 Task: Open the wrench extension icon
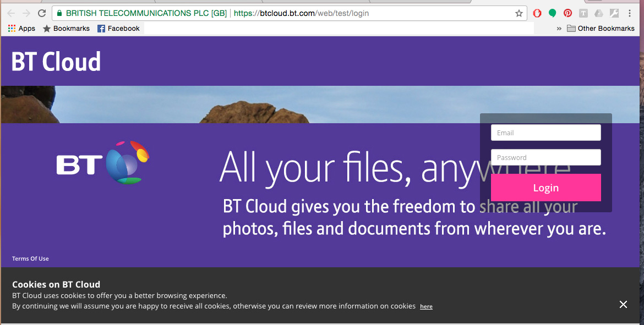[x=614, y=13]
